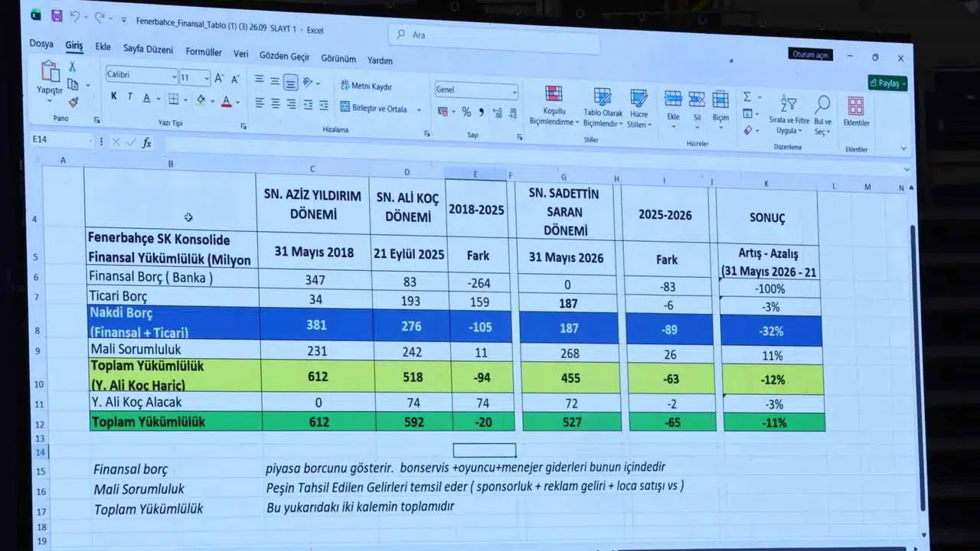980x551 pixels.
Task: Click the Oturum açın sign-in button
Action: pyautogui.click(x=811, y=55)
